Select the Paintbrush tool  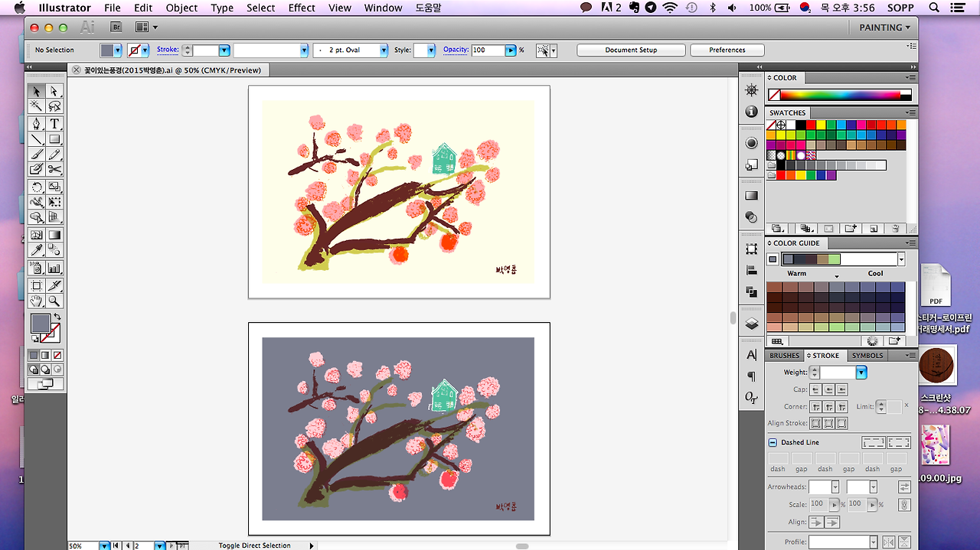coord(36,155)
